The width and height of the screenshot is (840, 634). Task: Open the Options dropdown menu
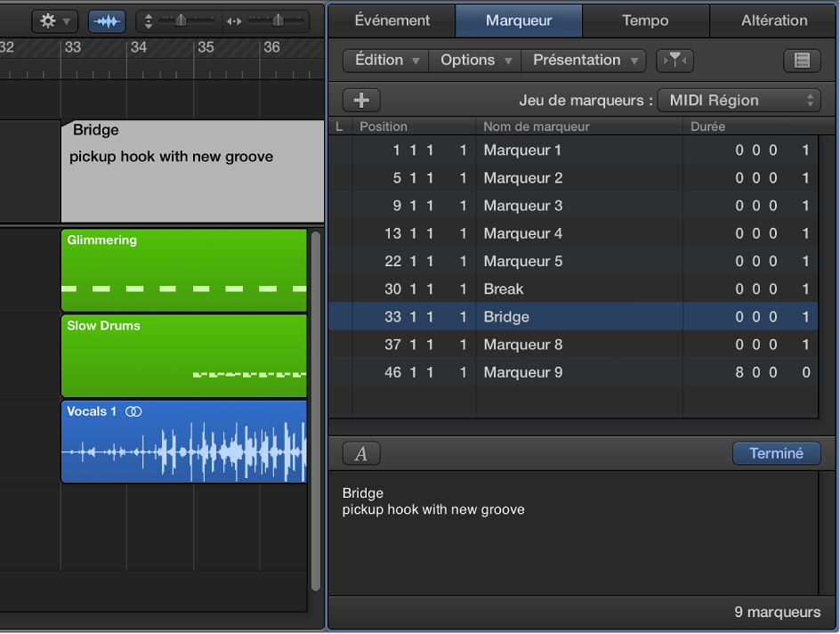[x=476, y=60]
